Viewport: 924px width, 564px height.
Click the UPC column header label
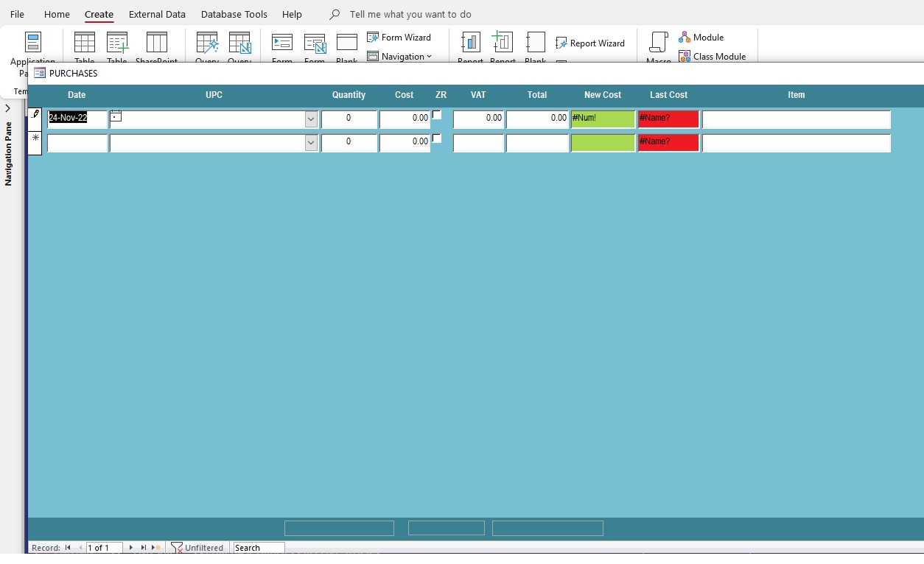pyautogui.click(x=214, y=95)
